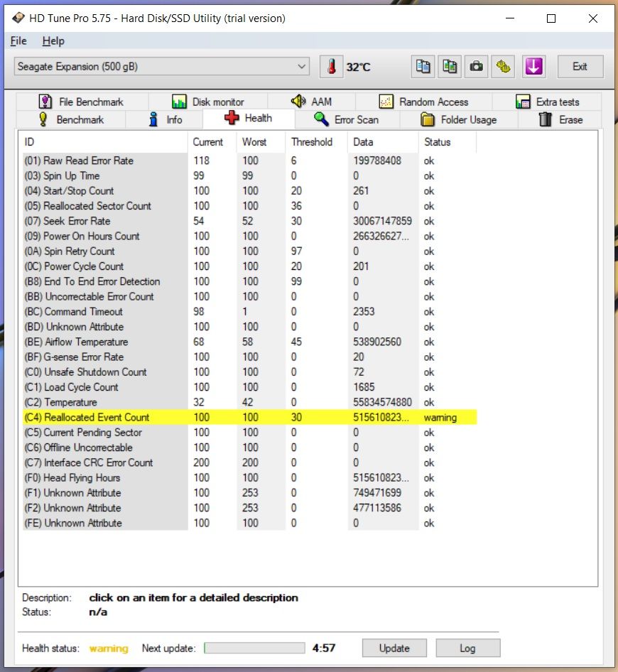The height and width of the screenshot is (672, 618).
Task: Select the Interface CRC Error Count row
Action: pyautogui.click(x=249, y=463)
